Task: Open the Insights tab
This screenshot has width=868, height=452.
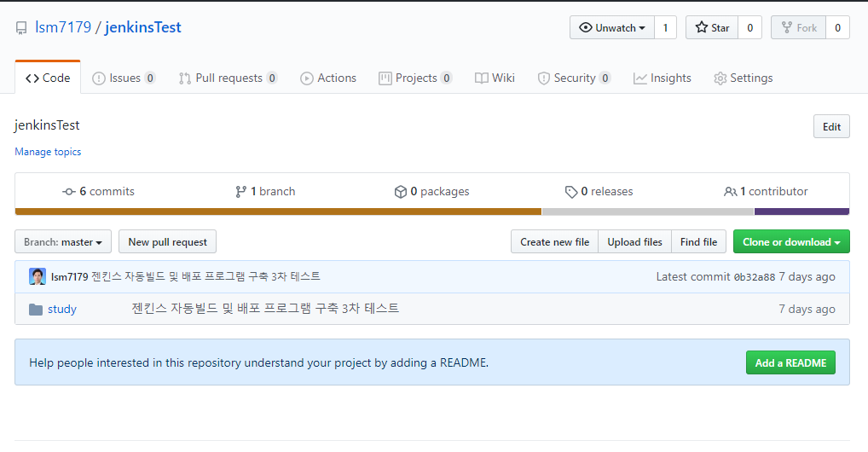Action: point(662,78)
